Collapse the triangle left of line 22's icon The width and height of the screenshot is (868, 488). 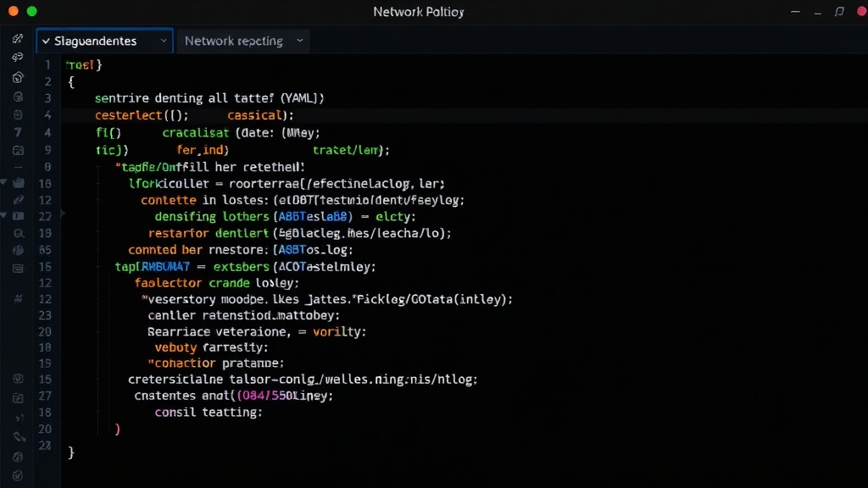[4, 216]
